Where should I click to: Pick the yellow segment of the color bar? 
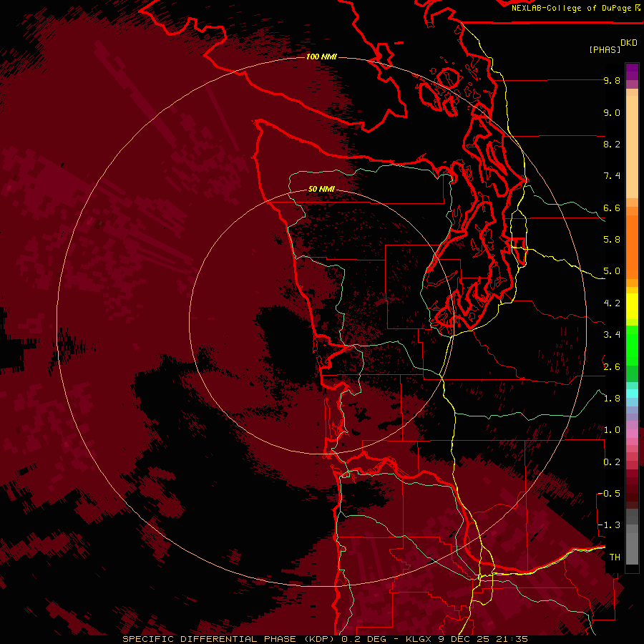[x=632, y=306]
